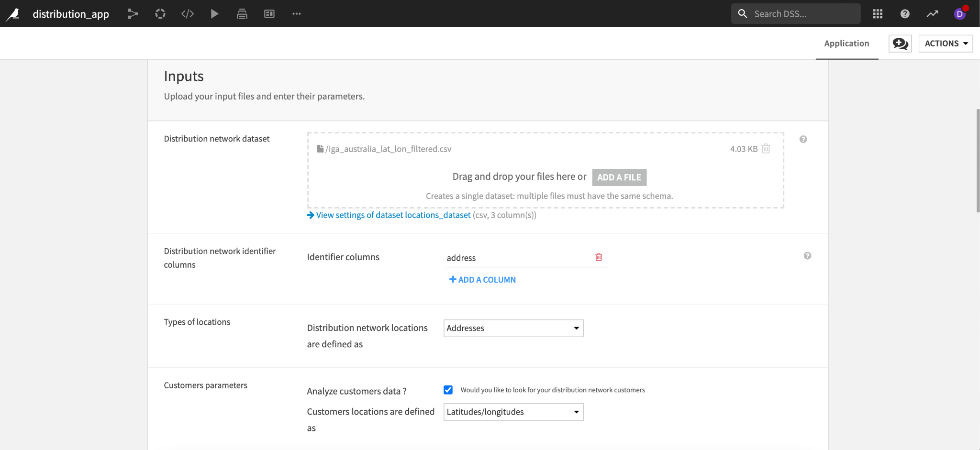Viewport: 980px width, 450px height.
Task: Toggle the Analyze customers data checkbox
Action: point(448,390)
